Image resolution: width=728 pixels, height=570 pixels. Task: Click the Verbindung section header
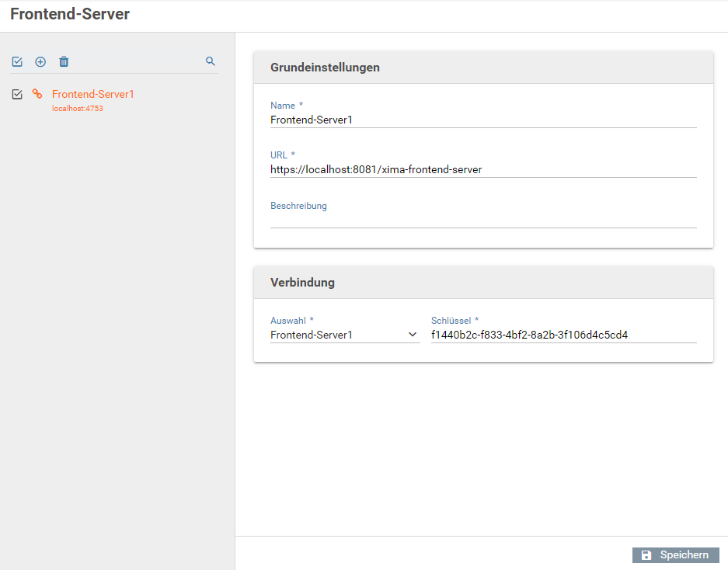click(483, 282)
